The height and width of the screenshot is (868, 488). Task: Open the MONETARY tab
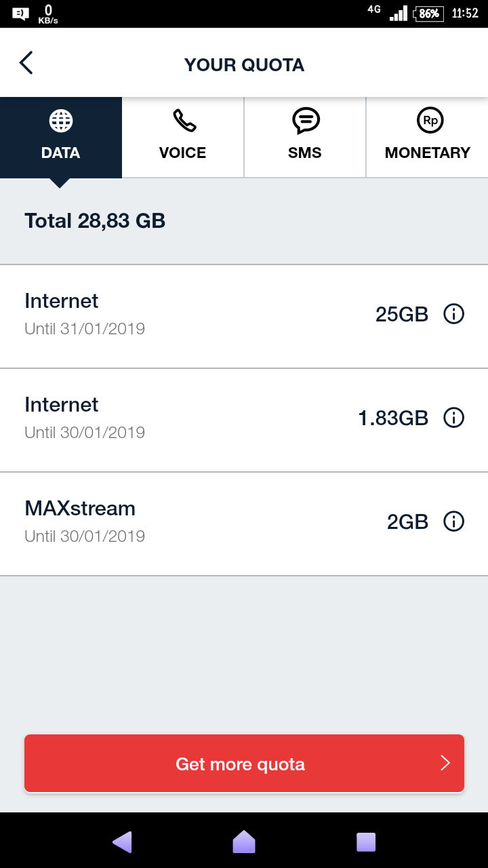pyautogui.click(x=427, y=153)
